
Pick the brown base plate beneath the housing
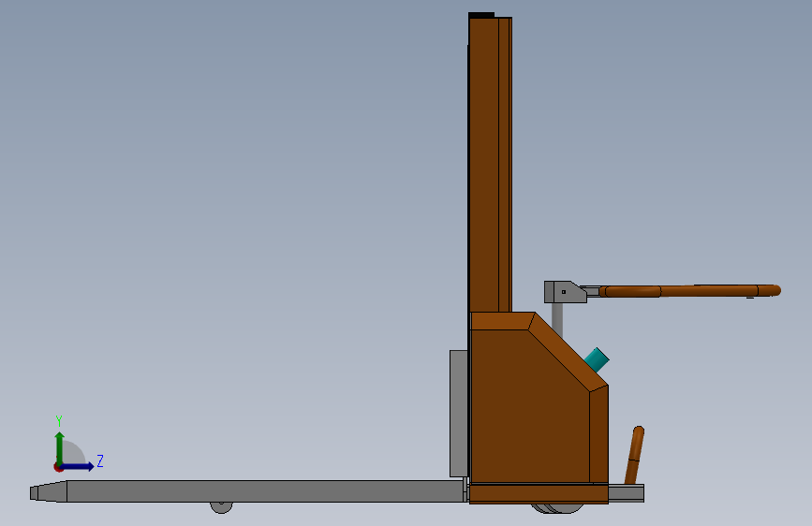[x=539, y=494]
